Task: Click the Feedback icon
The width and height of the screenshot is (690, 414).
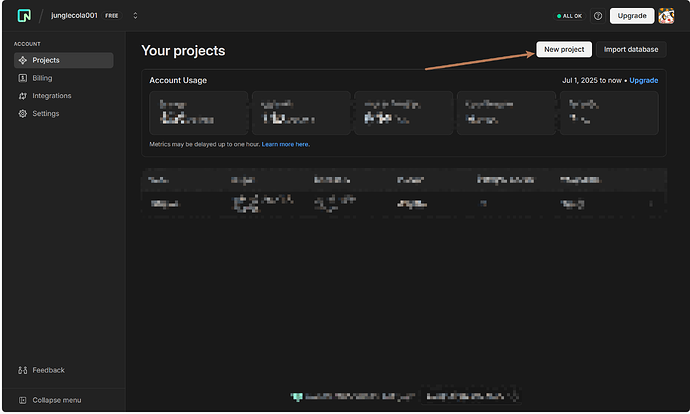Action: click(x=23, y=370)
